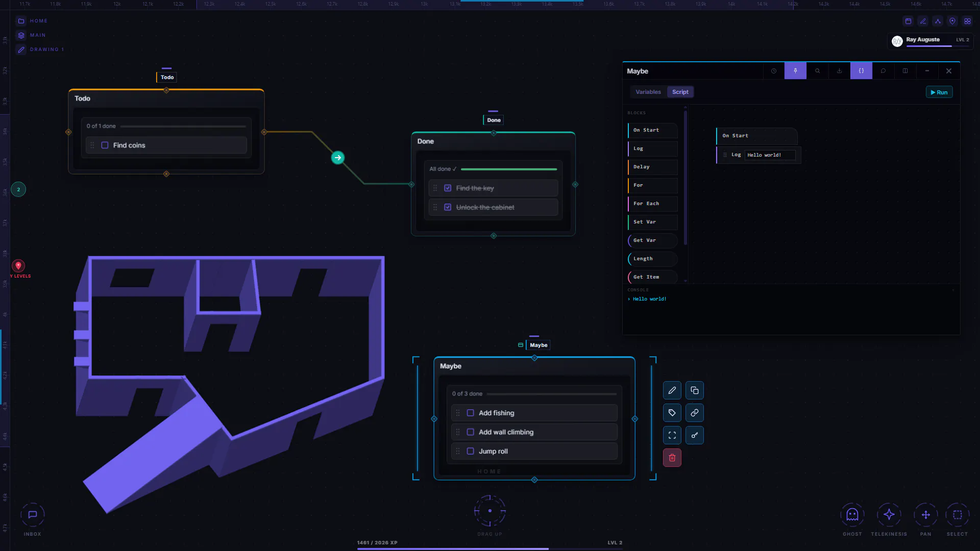
Task: Activate the Telekinesis tool
Action: (x=889, y=515)
